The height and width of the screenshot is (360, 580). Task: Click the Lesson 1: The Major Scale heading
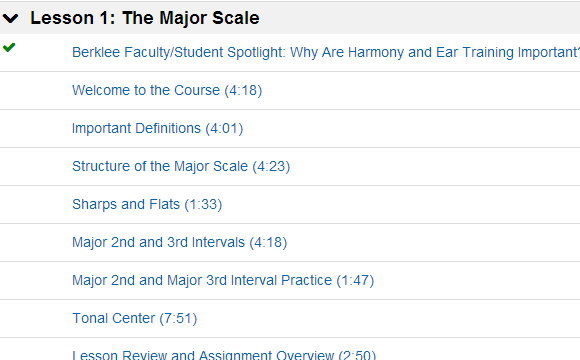(x=145, y=18)
